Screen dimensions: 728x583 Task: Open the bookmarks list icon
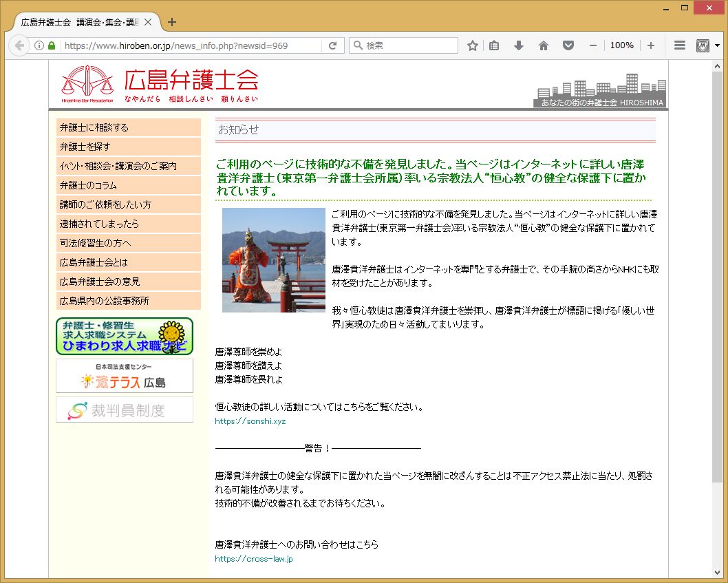click(x=494, y=45)
